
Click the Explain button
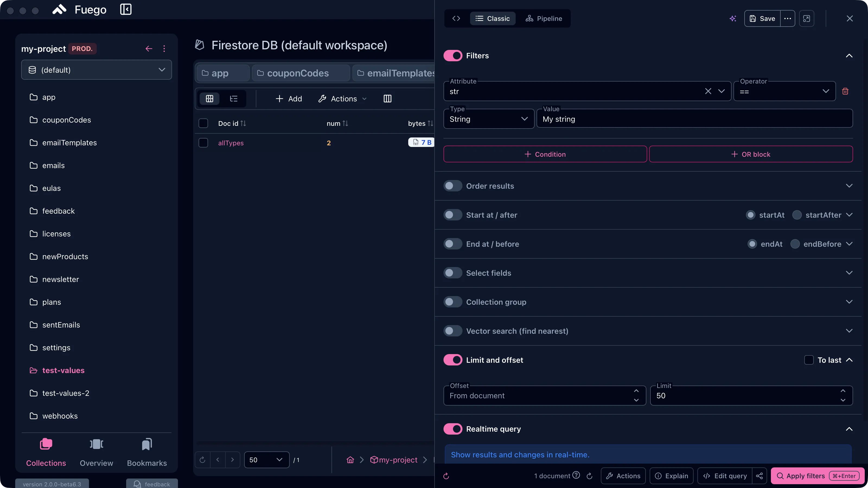coord(671,476)
